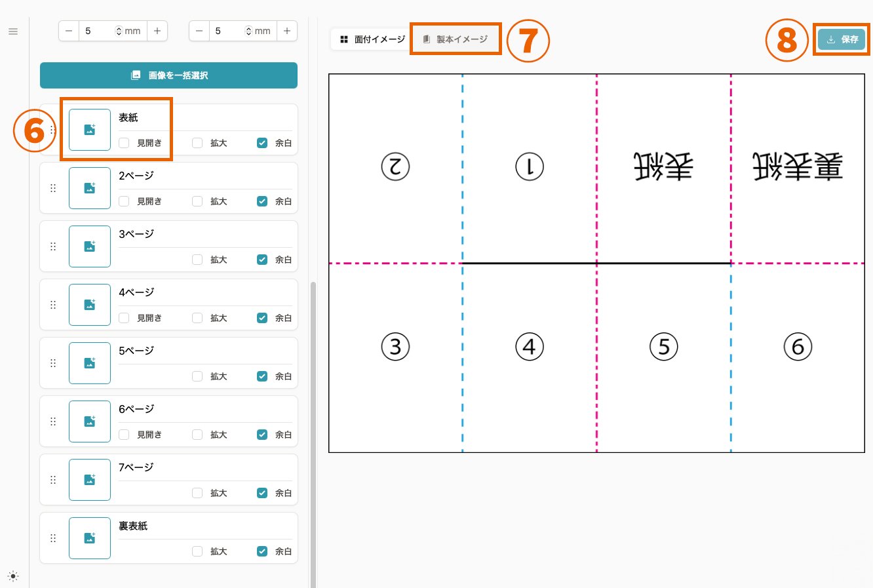Click page ⑤ cell in the imposition preview

coord(664,358)
